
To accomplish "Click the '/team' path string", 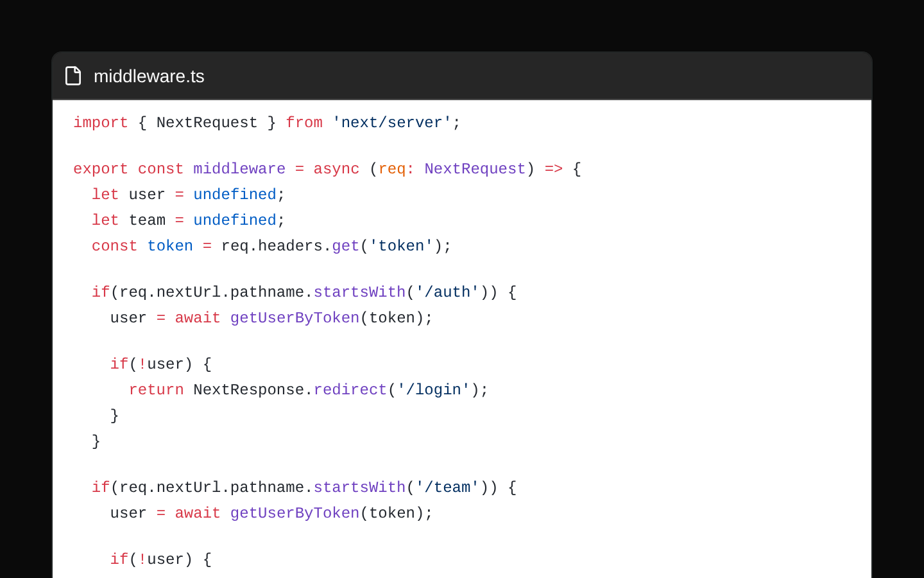I will click(447, 487).
